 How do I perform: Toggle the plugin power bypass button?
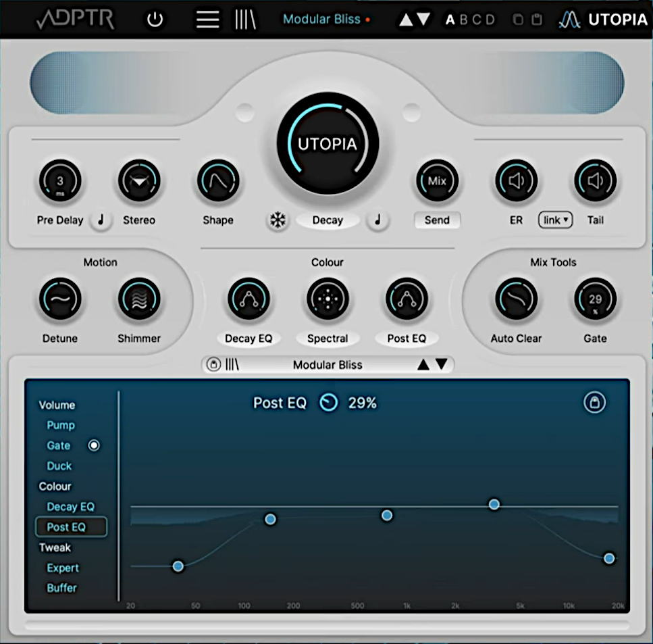tap(155, 19)
